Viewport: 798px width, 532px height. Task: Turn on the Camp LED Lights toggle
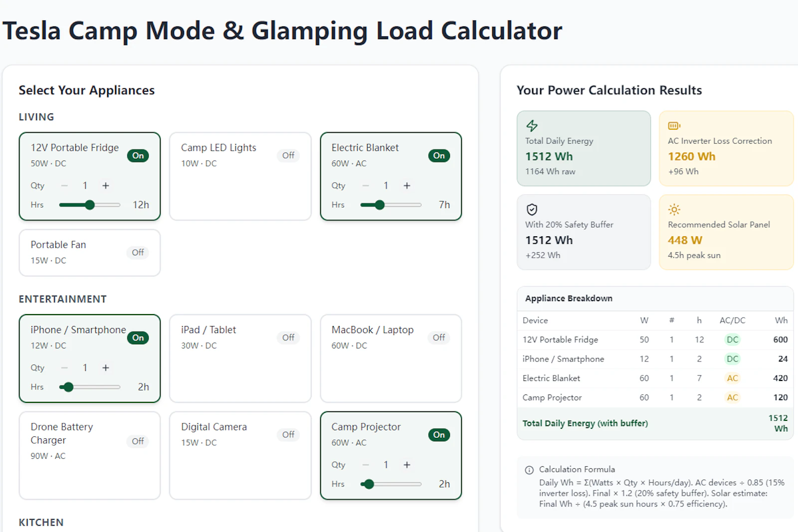(x=288, y=156)
